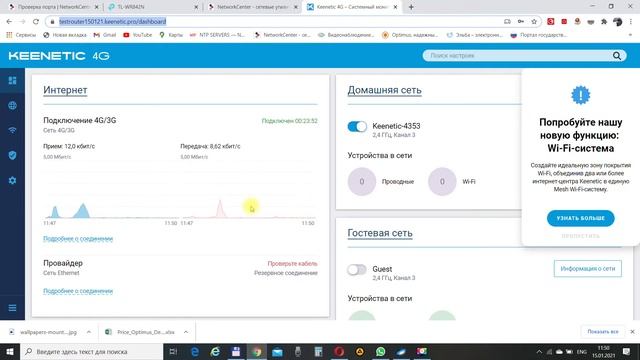Open NTP SERVERS bookmark
640x360 pixels.
pos(217,35)
